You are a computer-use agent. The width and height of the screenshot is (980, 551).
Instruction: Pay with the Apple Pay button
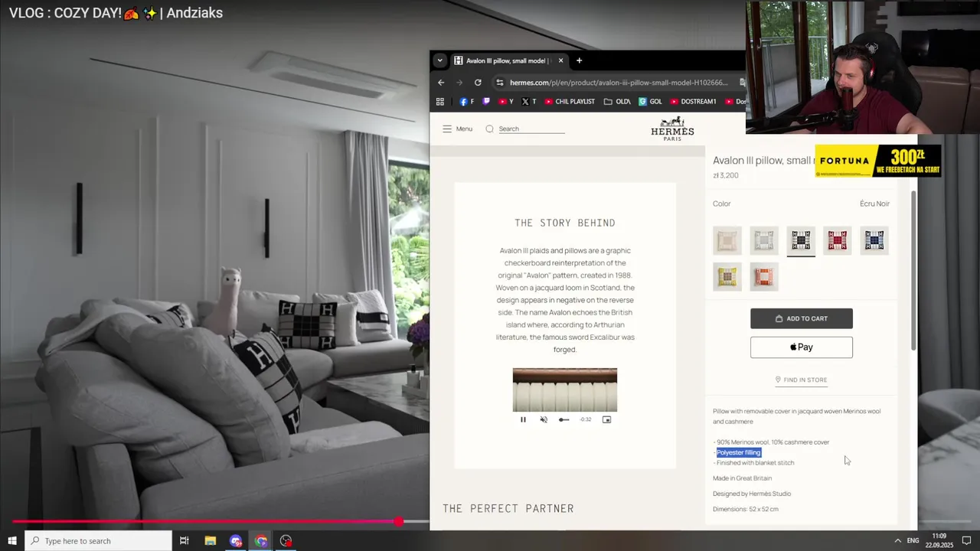801,347
